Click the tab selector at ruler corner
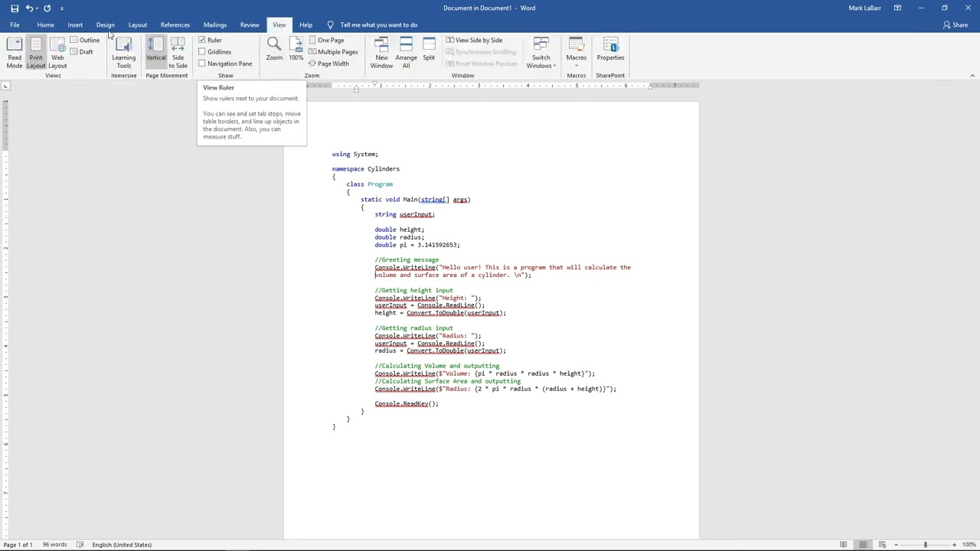Viewport: 980px width, 551px height. (x=5, y=86)
